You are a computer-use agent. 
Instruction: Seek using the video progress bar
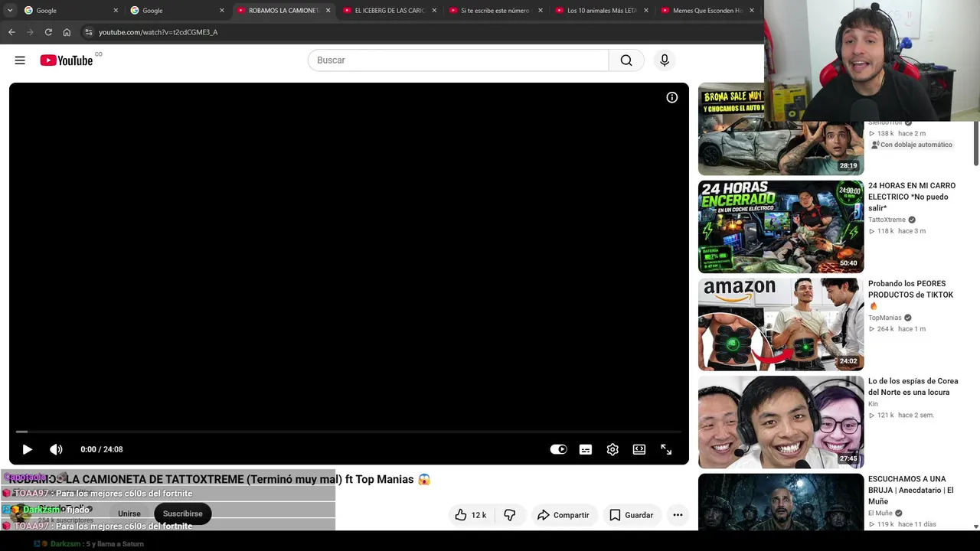coord(349,432)
